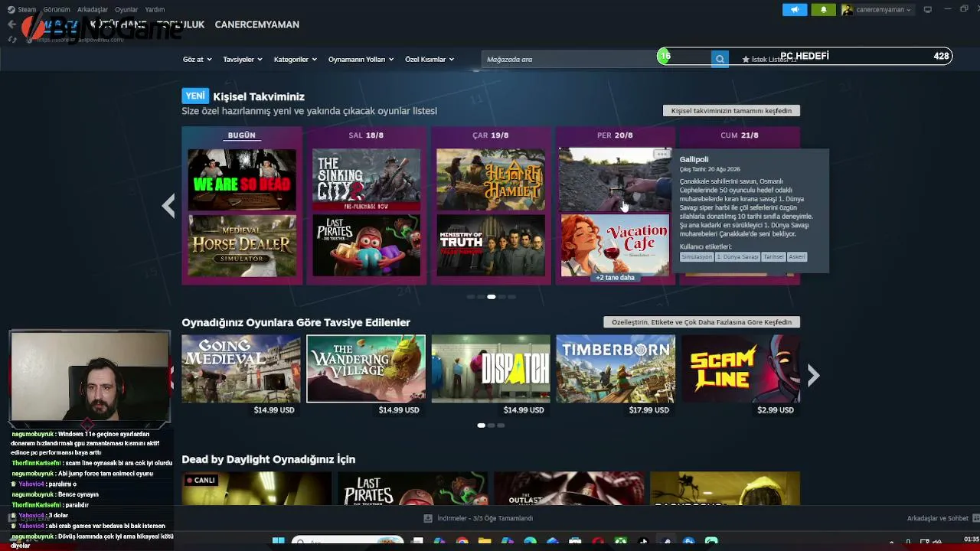Click the $2.99 USD price under Scam Line
This screenshot has width=980, height=551.
(776, 410)
